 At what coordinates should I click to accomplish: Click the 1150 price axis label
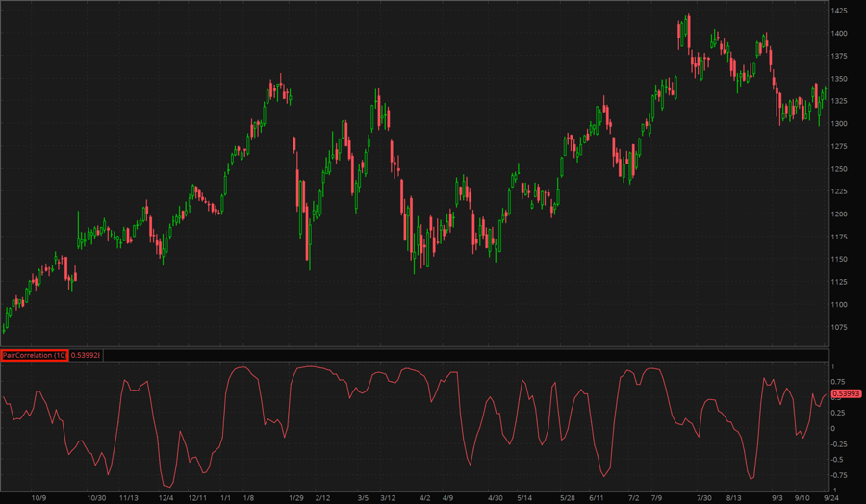(x=841, y=260)
